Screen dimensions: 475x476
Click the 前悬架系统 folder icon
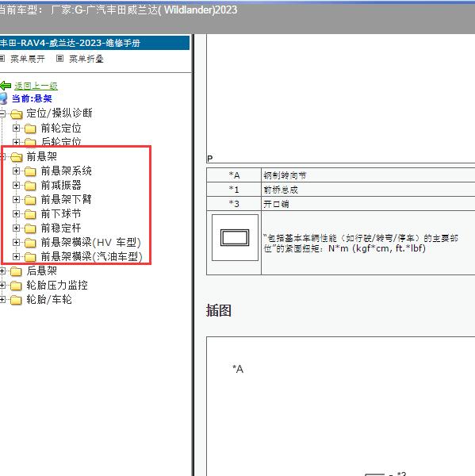30,171
